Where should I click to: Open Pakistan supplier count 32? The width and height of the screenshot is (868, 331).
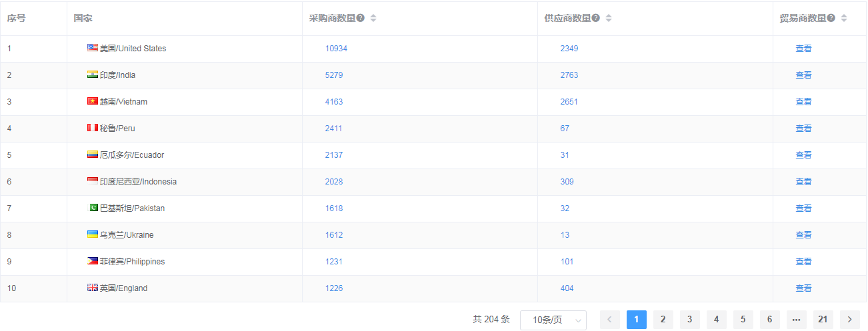click(565, 208)
